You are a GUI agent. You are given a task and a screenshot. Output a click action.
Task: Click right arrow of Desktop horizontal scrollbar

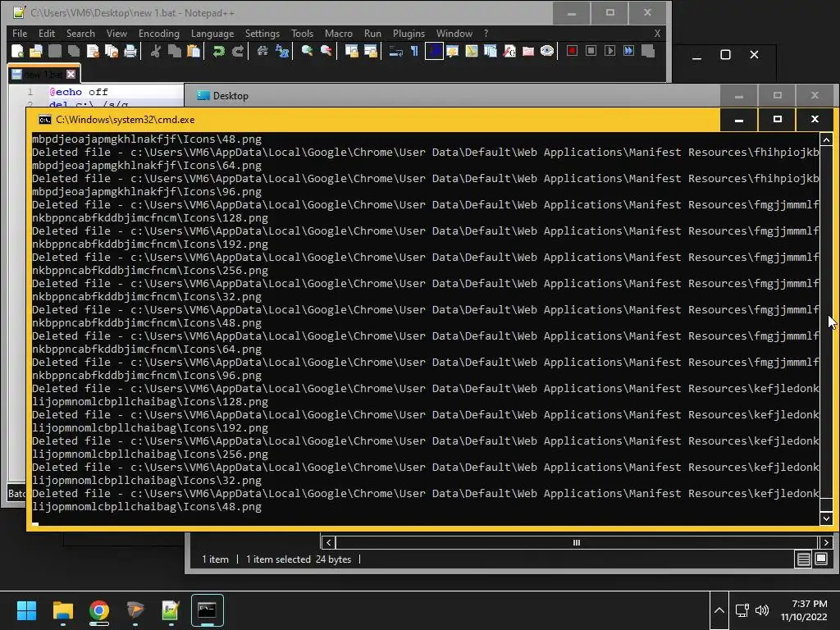pyautogui.click(x=826, y=543)
